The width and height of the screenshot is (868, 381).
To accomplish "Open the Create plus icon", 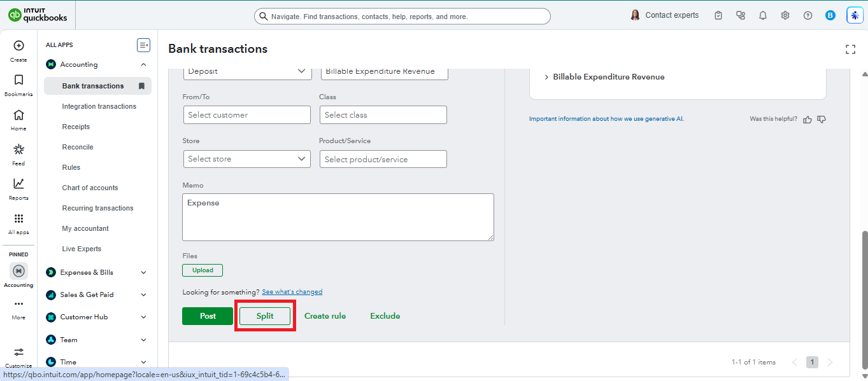I will [18, 46].
